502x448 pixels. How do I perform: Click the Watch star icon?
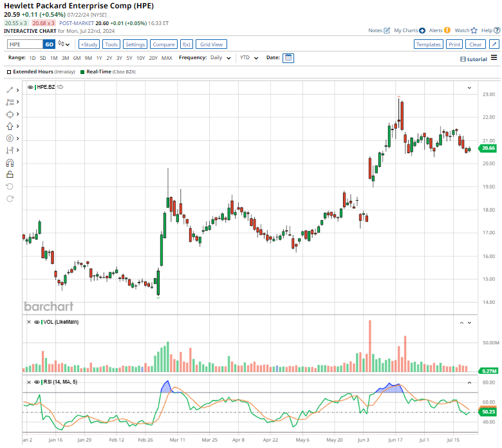coord(474,30)
